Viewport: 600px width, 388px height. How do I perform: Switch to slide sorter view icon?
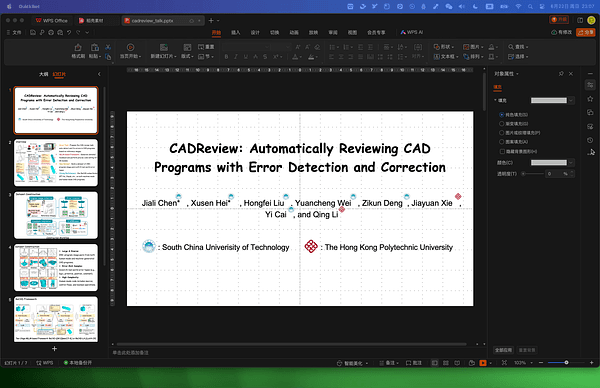(x=446, y=363)
